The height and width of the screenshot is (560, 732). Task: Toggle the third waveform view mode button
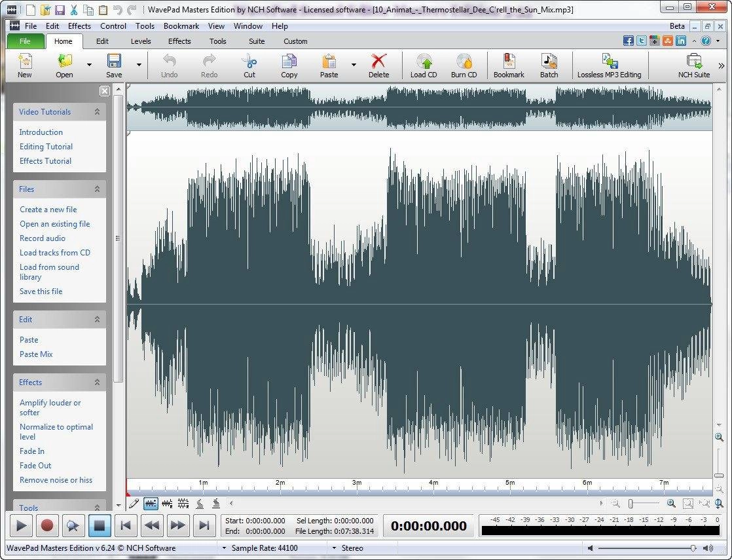(x=183, y=504)
